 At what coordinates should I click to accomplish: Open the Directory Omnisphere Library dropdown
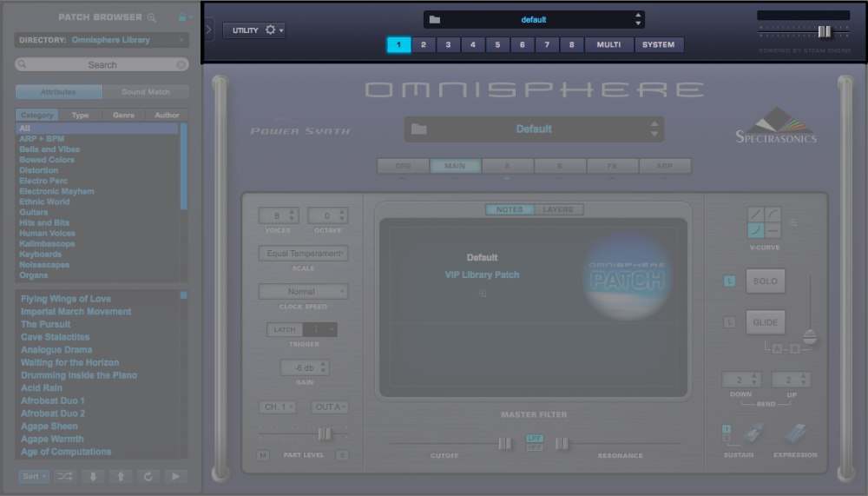pyautogui.click(x=102, y=40)
